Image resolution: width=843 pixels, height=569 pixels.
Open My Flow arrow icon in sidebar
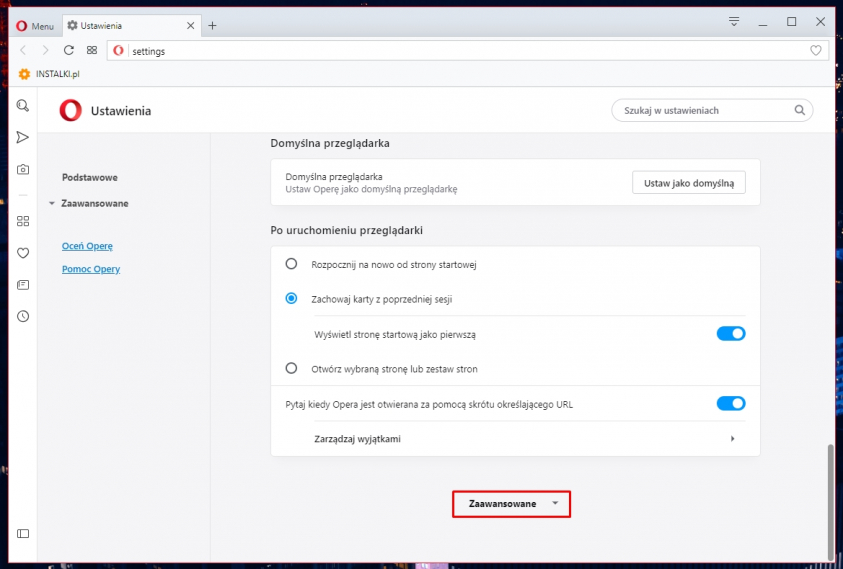coord(23,137)
